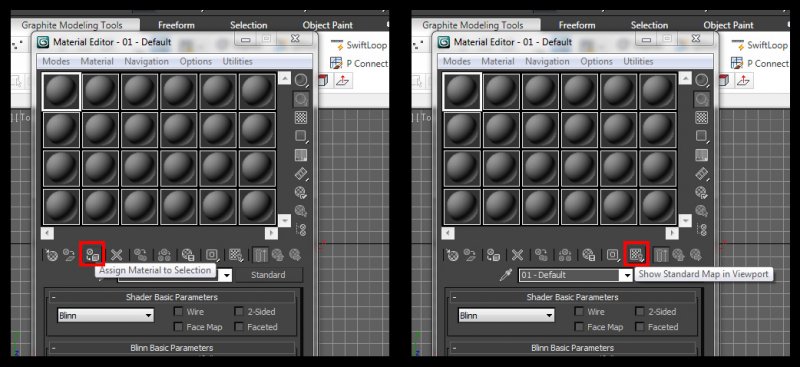
Task: Click Toggle Show End Result in right screenshot
Action: (x=661, y=255)
